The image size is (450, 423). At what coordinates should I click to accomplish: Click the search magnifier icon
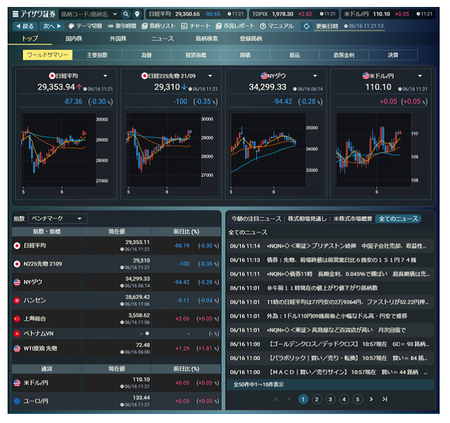[x=126, y=14]
